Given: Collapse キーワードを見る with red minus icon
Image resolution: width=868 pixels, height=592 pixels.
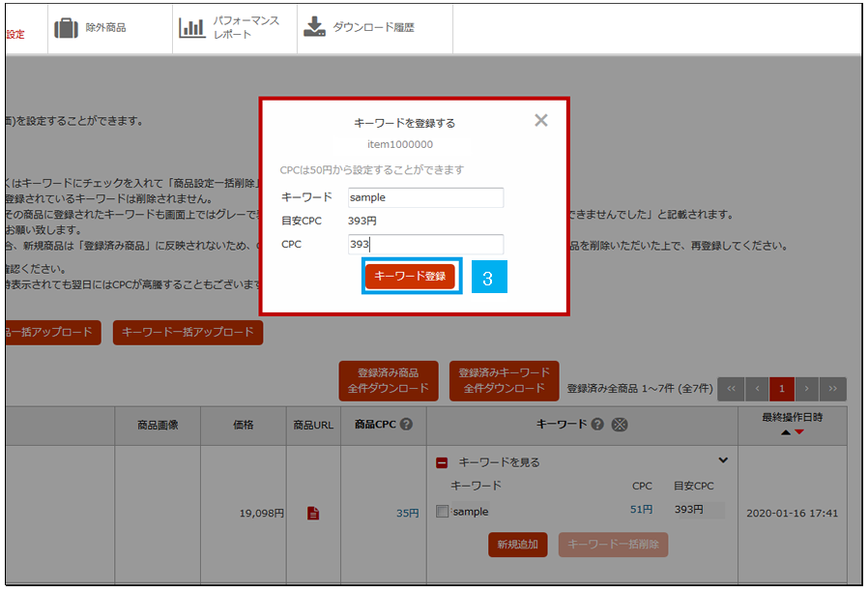Looking at the screenshot, I should point(443,462).
